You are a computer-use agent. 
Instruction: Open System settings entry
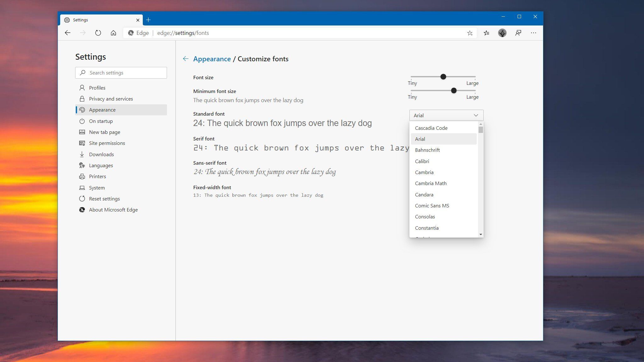(121, 188)
